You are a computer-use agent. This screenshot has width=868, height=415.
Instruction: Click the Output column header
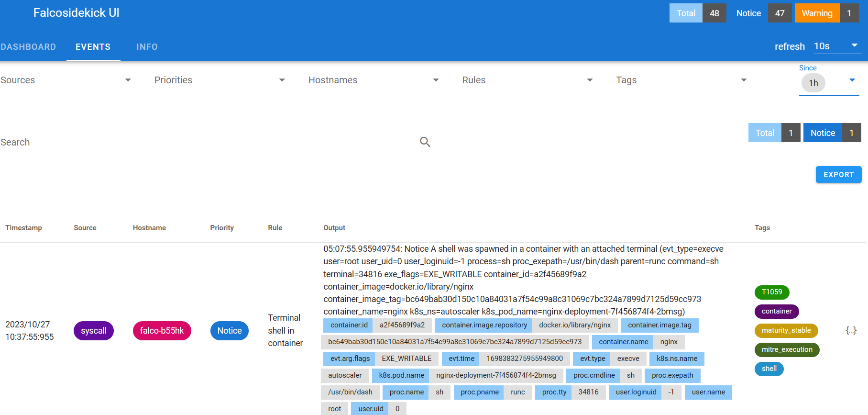334,228
